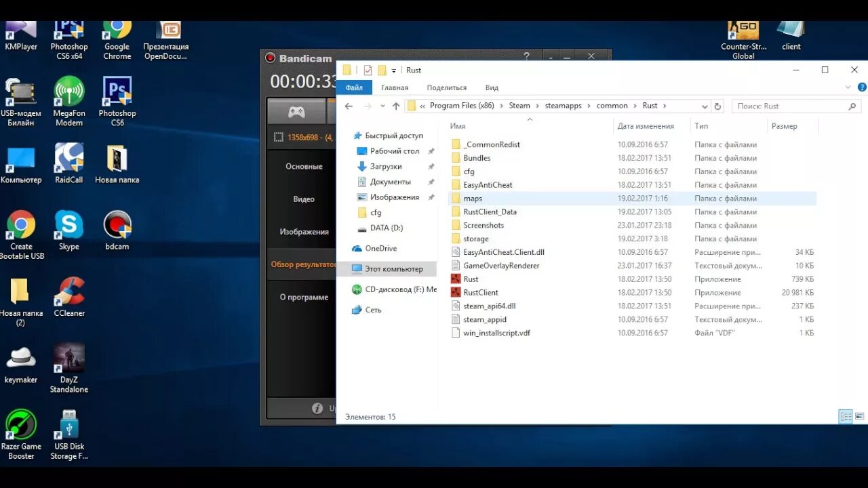868x488 pixels.
Task: Open the Вид ribbon tab
Action: (492, 87)
